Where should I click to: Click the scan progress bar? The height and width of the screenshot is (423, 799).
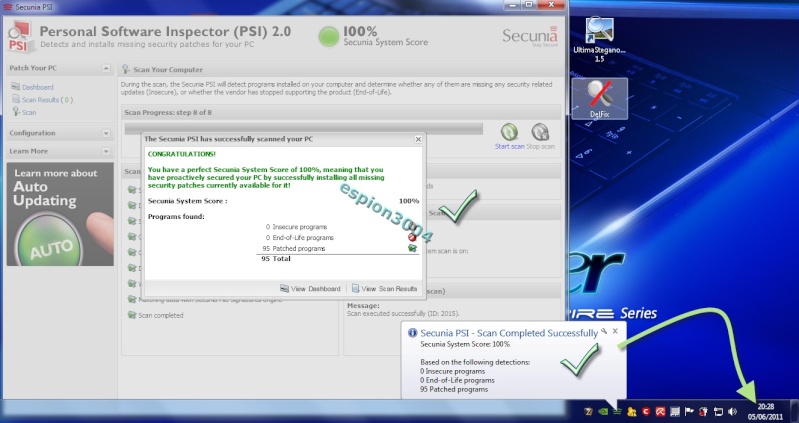(x=303, y=128)
